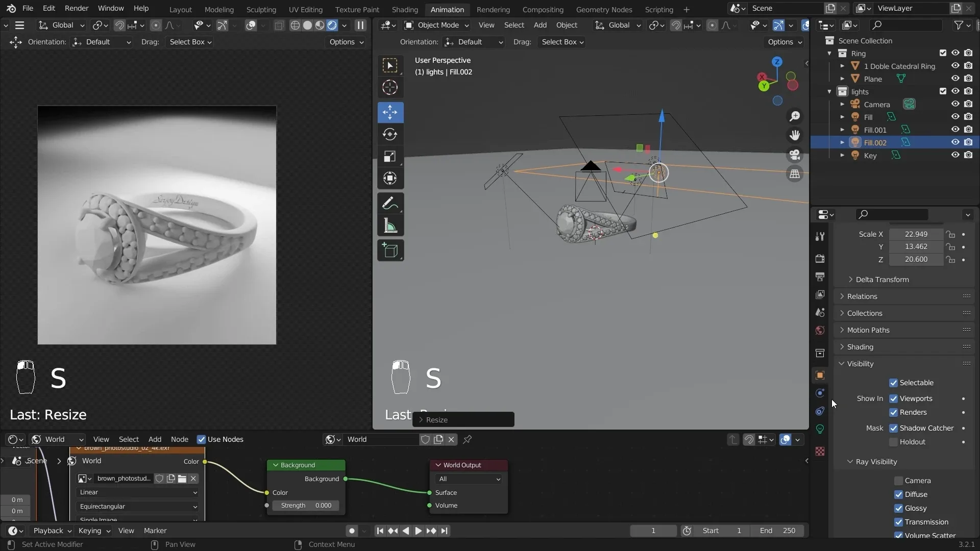
Task: Open the World properties tab
Action: click(x=820, y=330)
